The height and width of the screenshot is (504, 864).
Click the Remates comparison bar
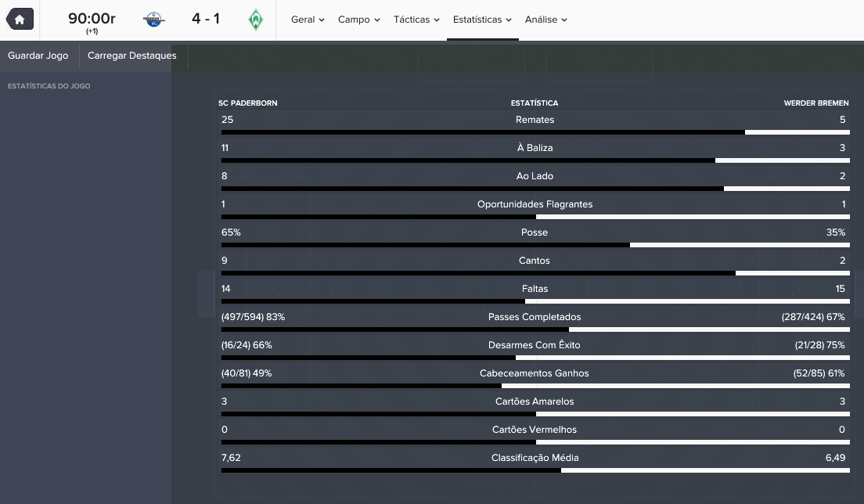coord(535,132)
